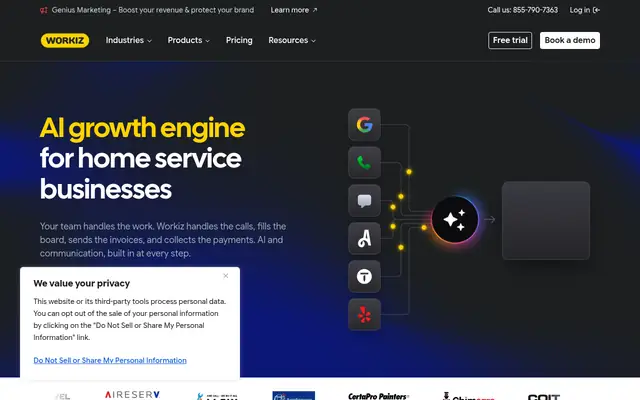Click the Workiz logo
The width and height of the screenshot is (640, 400).
[65, 40]
